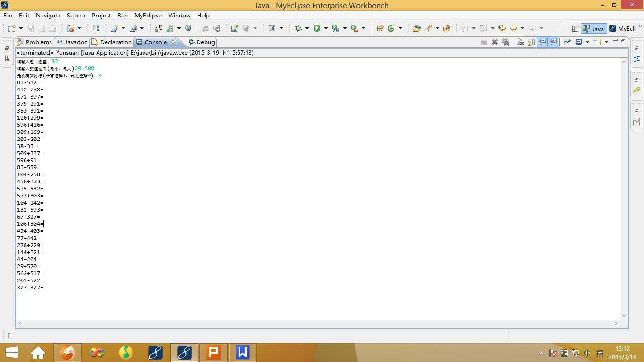Viewport: 644px width, 362px height.
Task: Open the Open Console dropdown arrow
Action: click(606, 42)
